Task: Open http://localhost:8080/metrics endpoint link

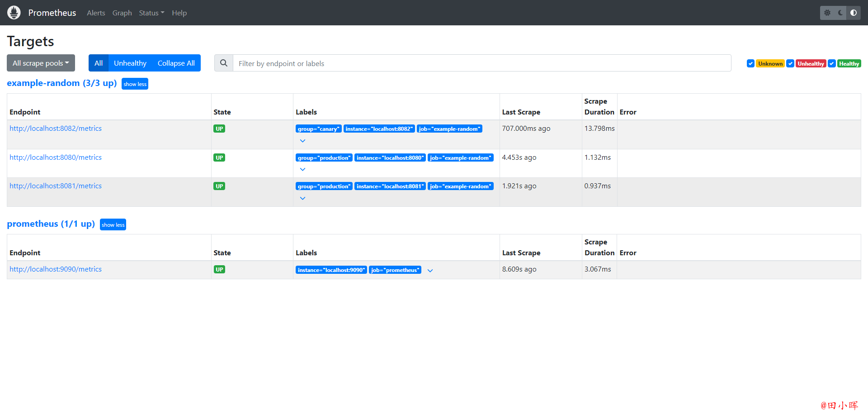Action: pyautogui.click(x=56, y=157)
